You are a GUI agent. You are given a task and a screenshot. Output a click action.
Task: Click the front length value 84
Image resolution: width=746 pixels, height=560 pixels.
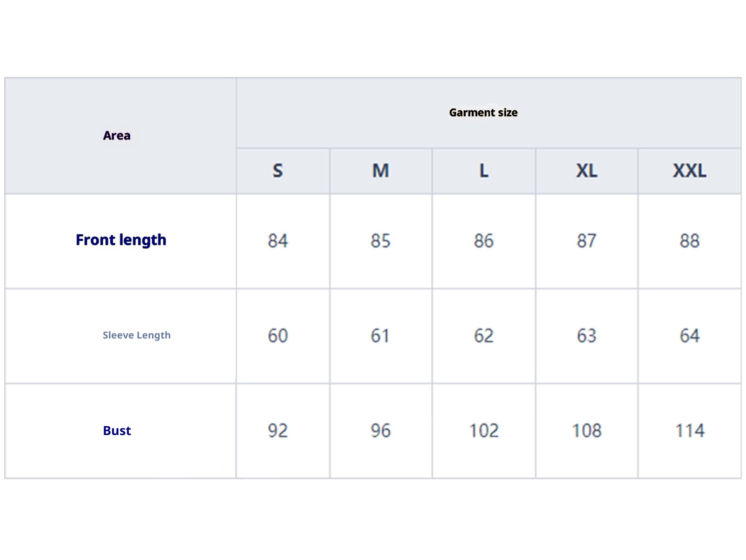278,241
